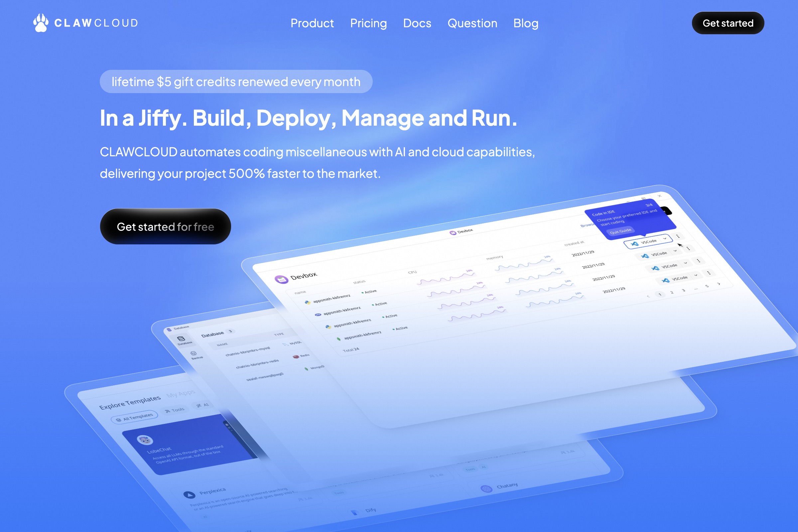Open the three-dot menu of the first Devbox row
798x532 pixels.
tap(678, 236)
